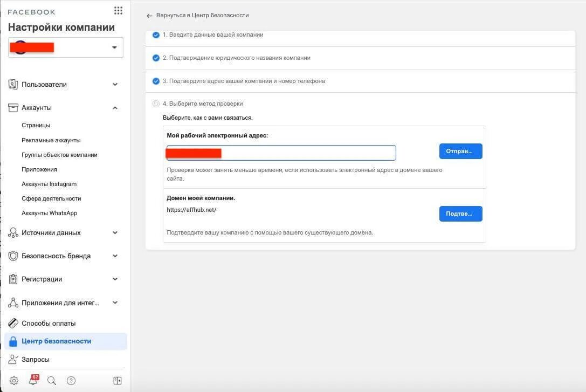Collapse the sidebar with the panel icon
Image resolution: width=586 pixels, height=392 pixels.
click(118, 381)
